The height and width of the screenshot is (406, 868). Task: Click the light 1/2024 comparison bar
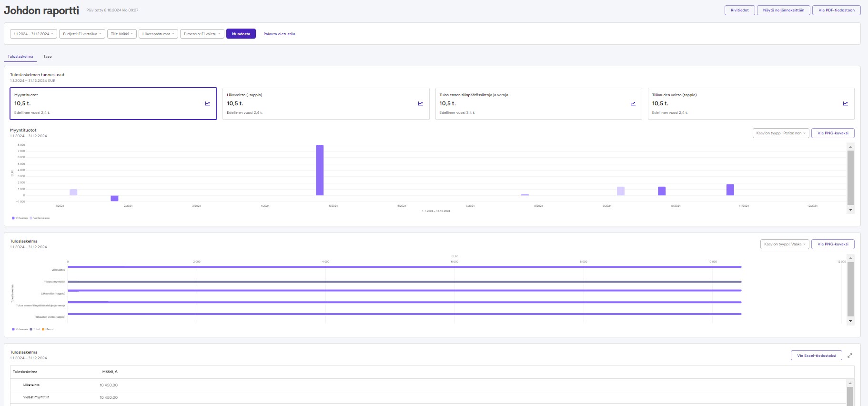(x=73, y=192)
